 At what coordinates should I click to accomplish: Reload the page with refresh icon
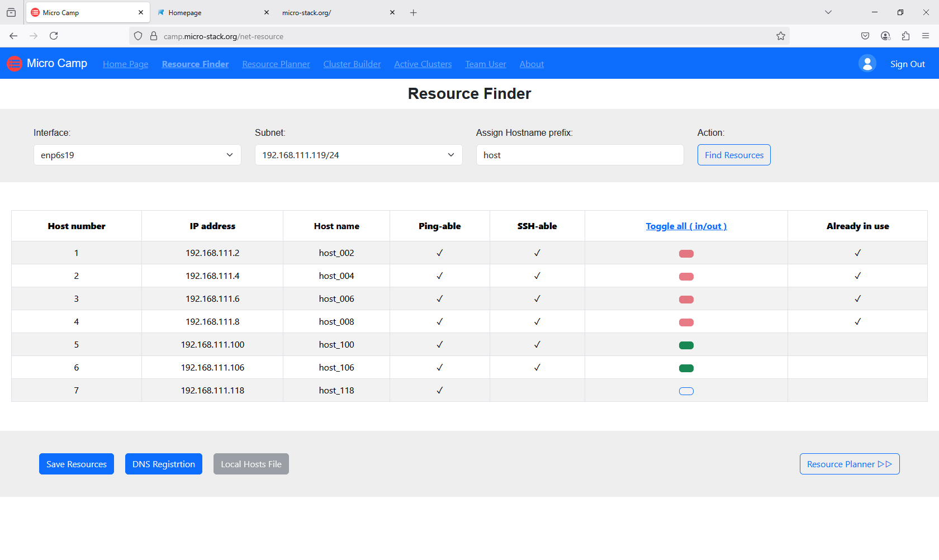54,36
